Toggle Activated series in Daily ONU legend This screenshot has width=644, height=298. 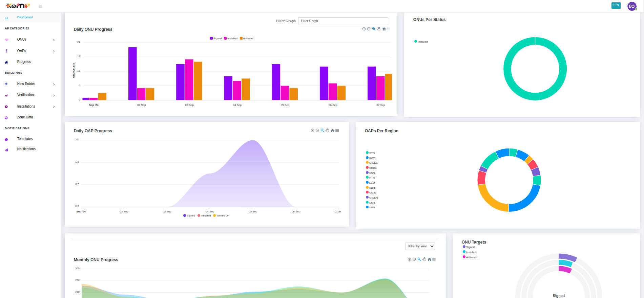pyautogui.click(x=247, y=39)
